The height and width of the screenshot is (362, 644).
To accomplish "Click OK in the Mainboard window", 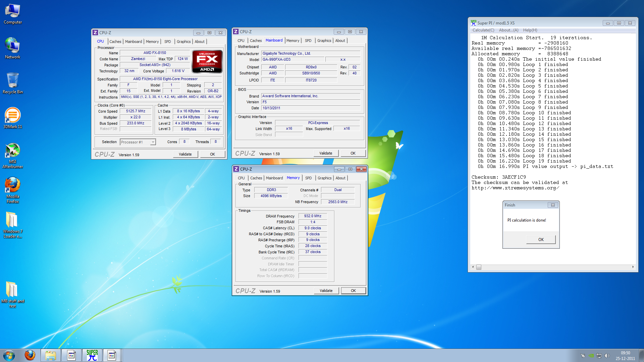I will (353, 153).
